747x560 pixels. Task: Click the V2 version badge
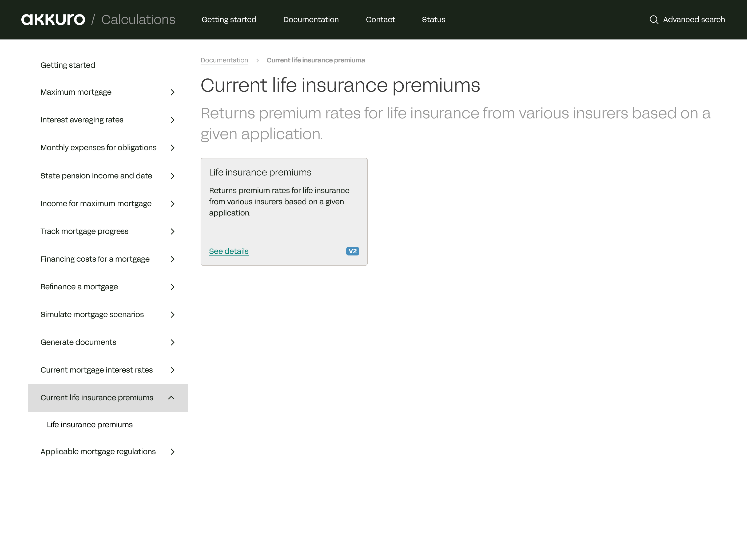click(x=352, y=251)
